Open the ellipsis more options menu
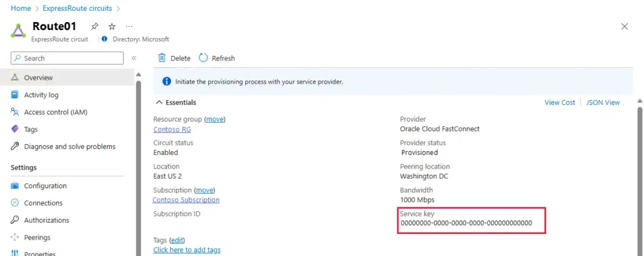Screen dimensions: 644x256 [x=129, y=26]
